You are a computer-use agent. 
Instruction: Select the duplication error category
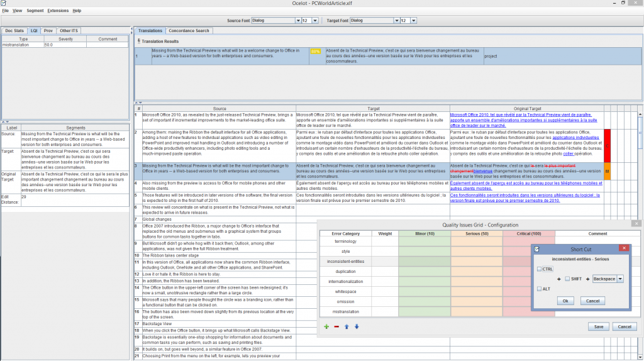tap(345, 272)
